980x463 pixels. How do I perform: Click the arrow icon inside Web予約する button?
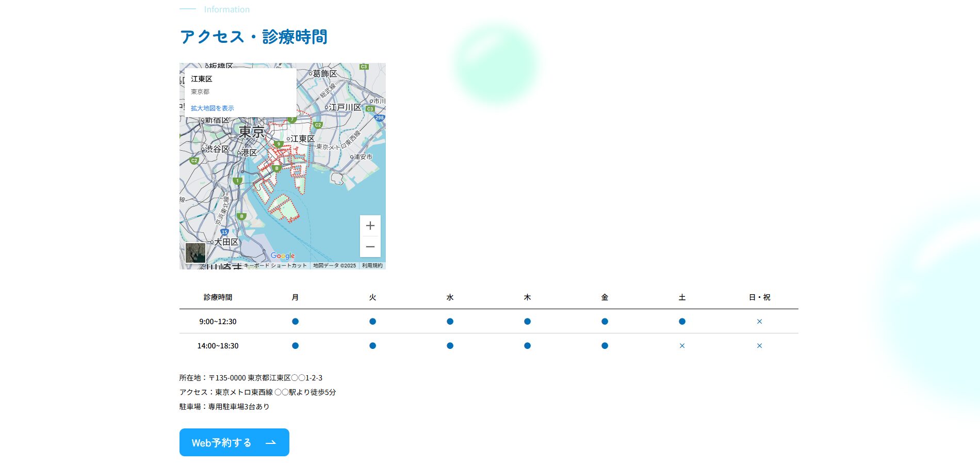(271, 442)
